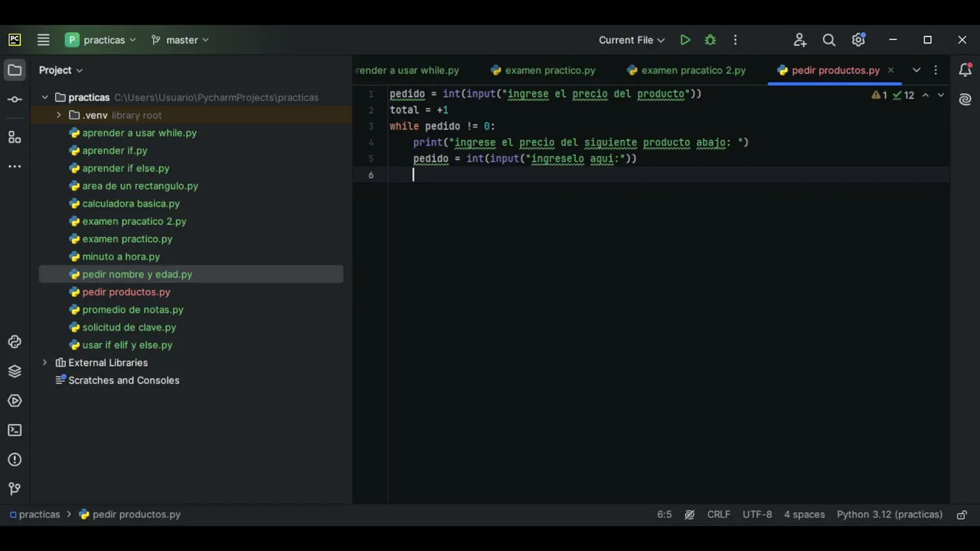The width and height of the screenshot is (980, 551).
Task: Open editor tab options menu
Action: pyautogui.click(x=936, y=70)
